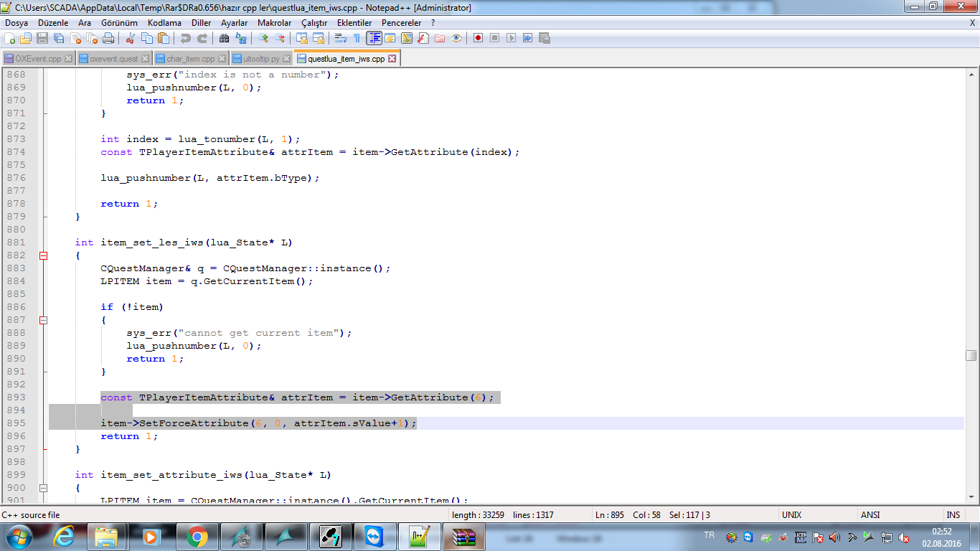980x551 pixels.
Task: Collapse the fold marker at line 900
Action: (43, 488)
